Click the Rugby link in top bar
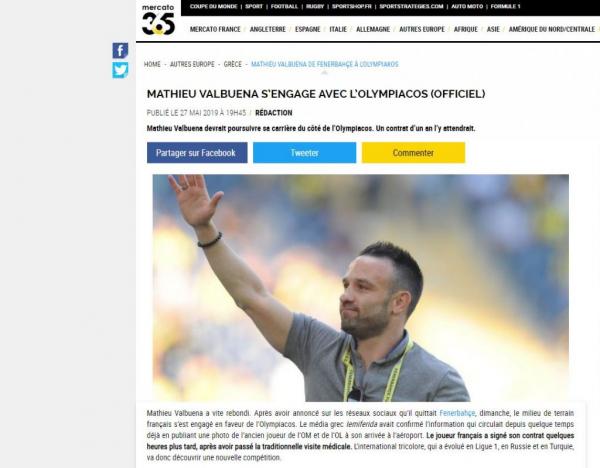 (x=315, y=7)
